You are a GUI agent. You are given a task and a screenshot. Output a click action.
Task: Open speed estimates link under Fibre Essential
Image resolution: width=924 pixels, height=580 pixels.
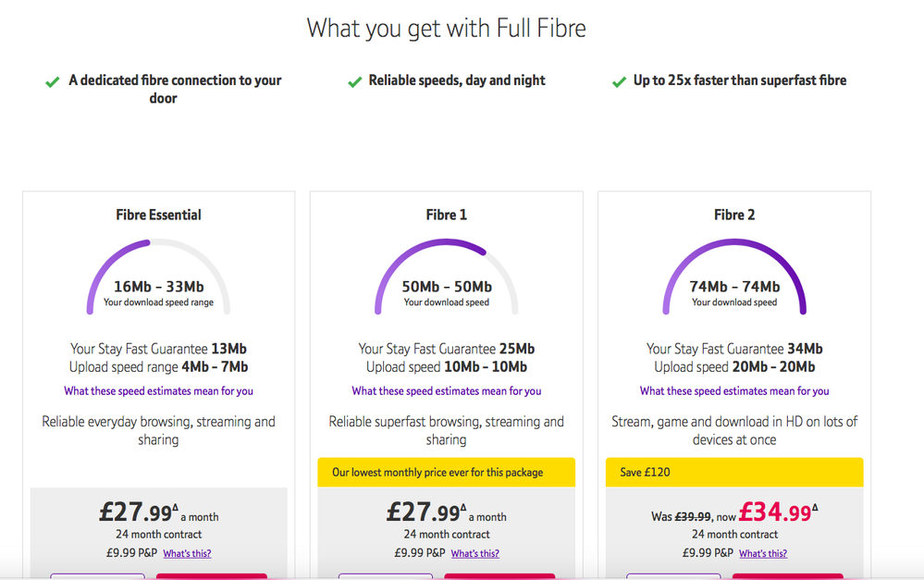[x=158, y=391]
